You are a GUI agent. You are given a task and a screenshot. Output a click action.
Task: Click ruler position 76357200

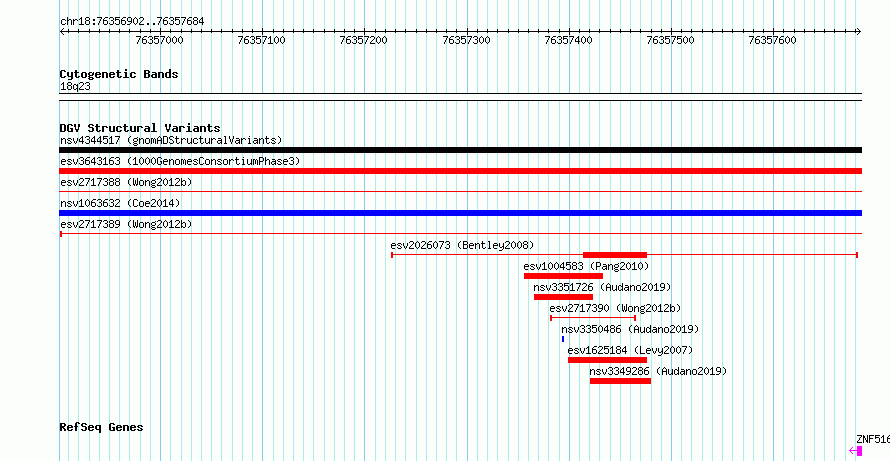tap(363, 40)
